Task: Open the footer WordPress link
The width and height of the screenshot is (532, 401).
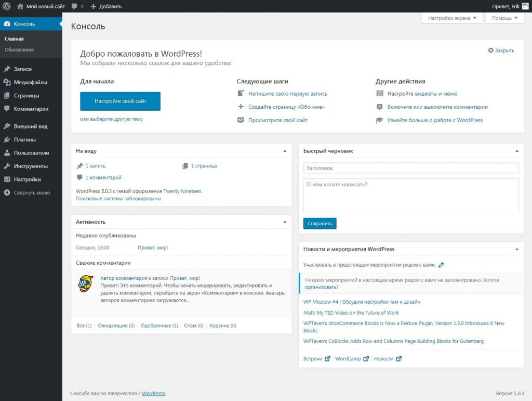Action: (153, 394)
